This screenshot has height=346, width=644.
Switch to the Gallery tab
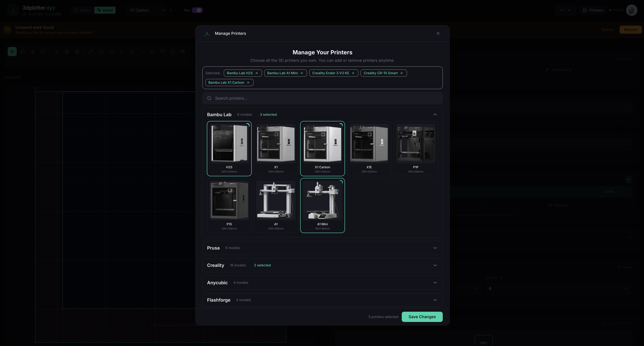[x=83, y=10]
